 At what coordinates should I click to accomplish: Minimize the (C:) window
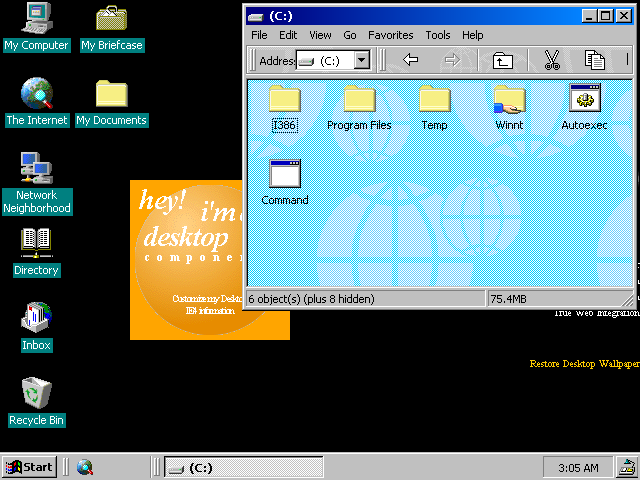(x=589, y=16)
